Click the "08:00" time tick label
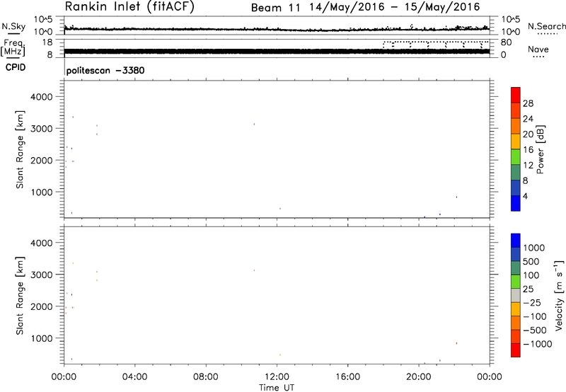Image resolution: width=566 pixels, height=392 pixels. [x=206, y=377]
